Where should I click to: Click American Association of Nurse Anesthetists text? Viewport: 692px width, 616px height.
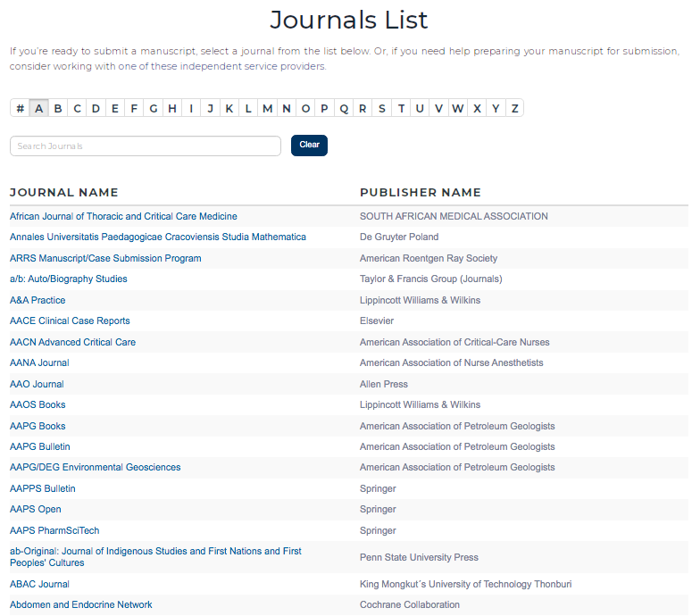coord(452,362)
